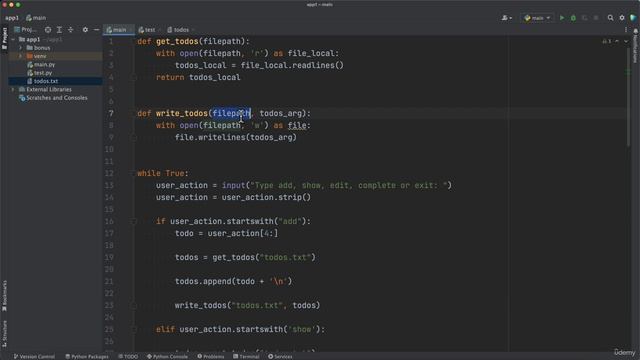Open Python Console tool window
The image size is (640, 360).
(x=167, y=357)
